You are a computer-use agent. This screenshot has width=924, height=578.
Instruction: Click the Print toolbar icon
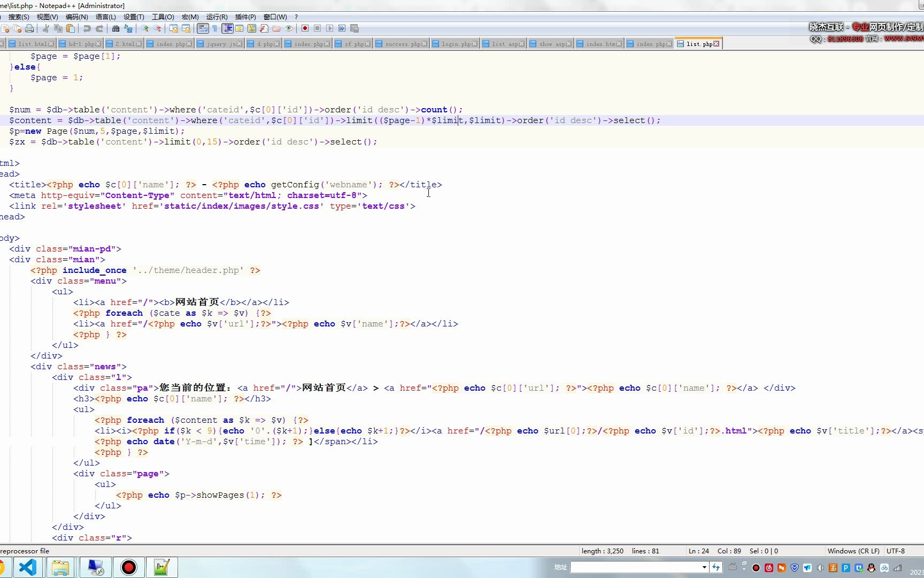tap(30, 28)
